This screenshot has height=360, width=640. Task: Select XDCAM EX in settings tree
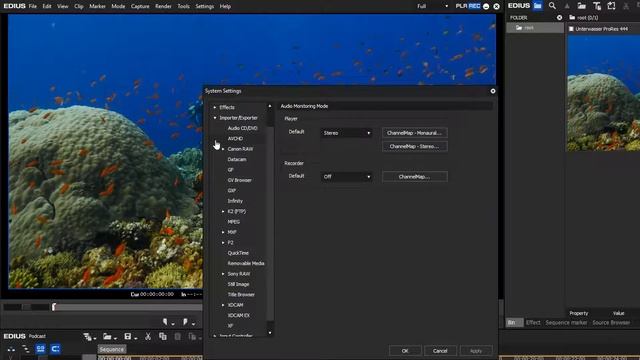(238, 315)
